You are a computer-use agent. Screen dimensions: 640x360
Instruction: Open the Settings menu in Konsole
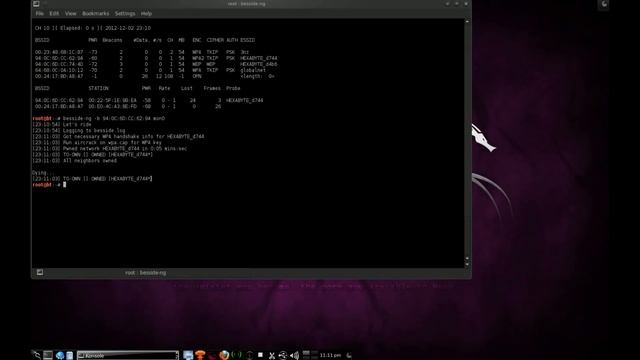click(125, 13)
